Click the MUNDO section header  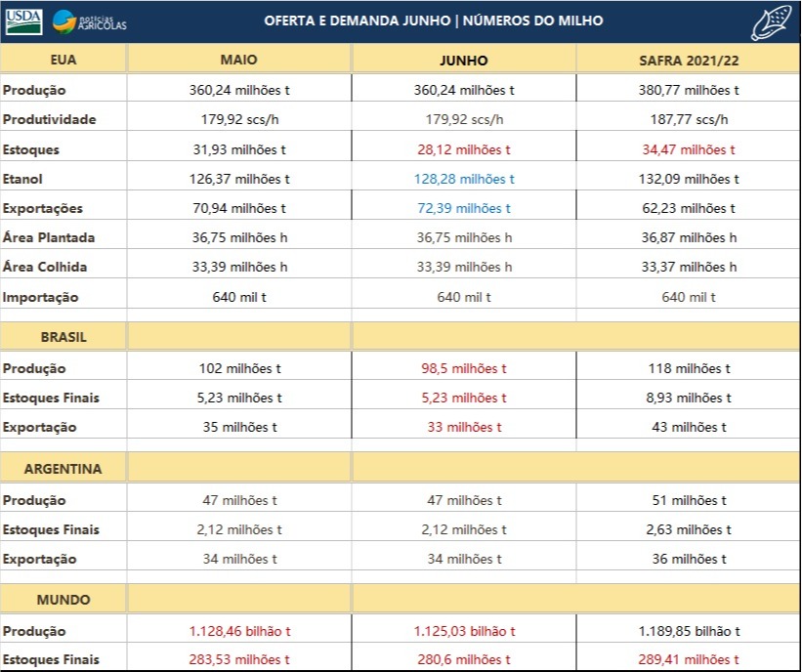pyautogui.click(x=63, y=600)
